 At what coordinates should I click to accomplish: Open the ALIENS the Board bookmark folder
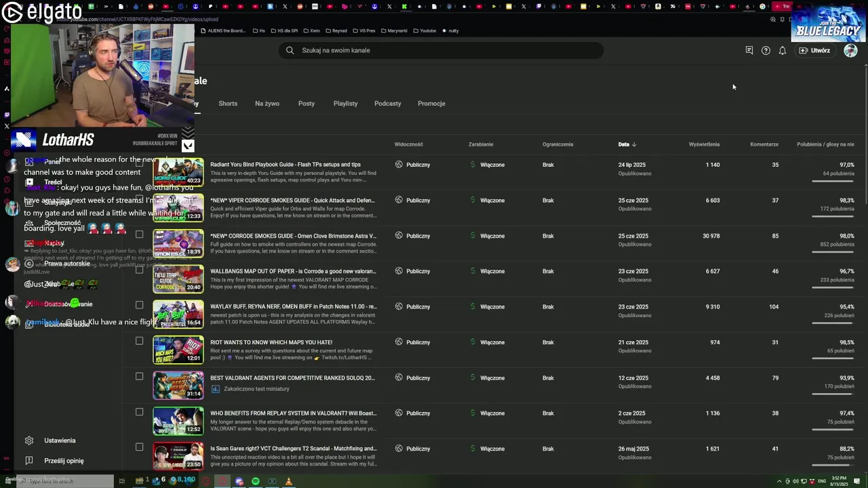pos(222,30)
